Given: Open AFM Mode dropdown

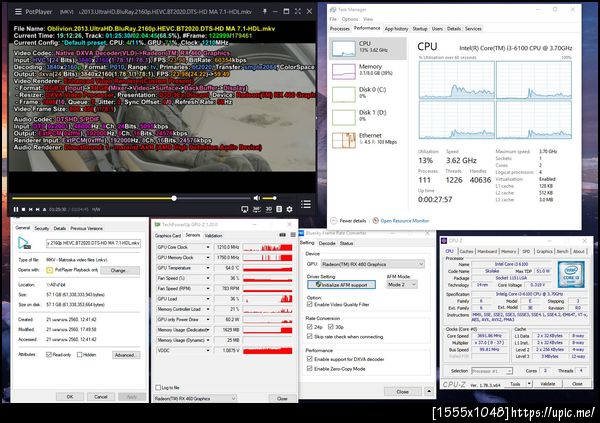Looking at the screenshot, I should click(x=402, y=285).
